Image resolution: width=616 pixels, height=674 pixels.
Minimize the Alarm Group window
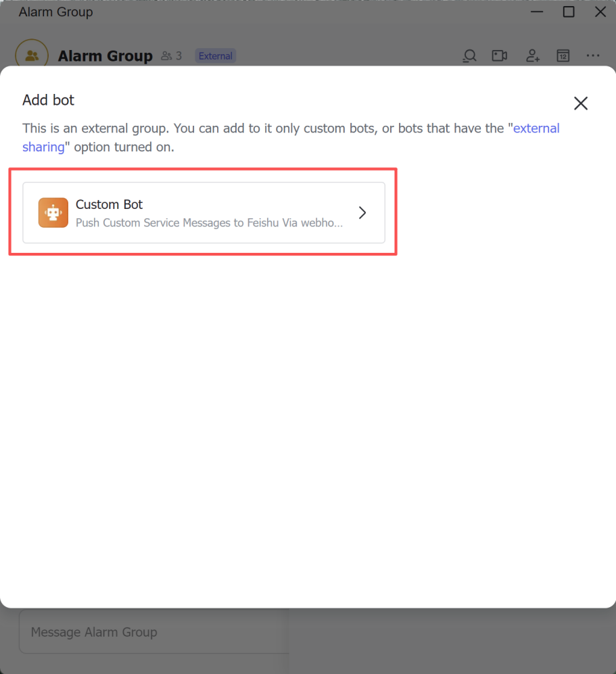pyautogui.click(x=538, y=12)
